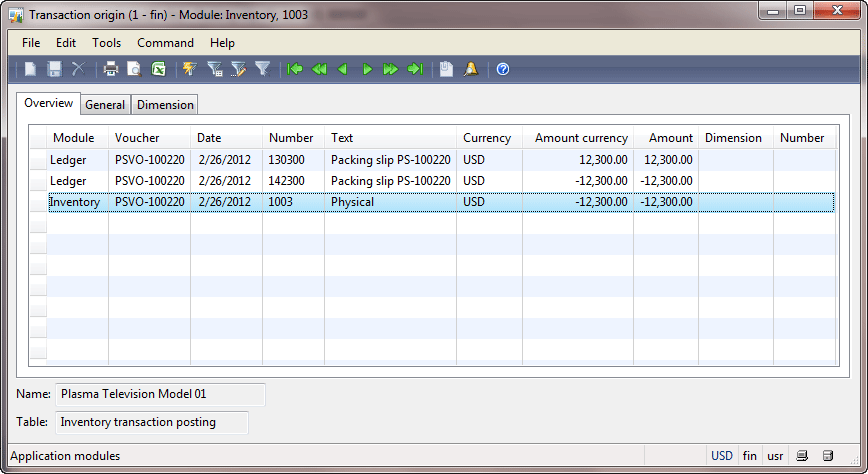This screenshot has width=868, height=474.
Task: Switch to the General tab
Action: click(x=105, y=105)
